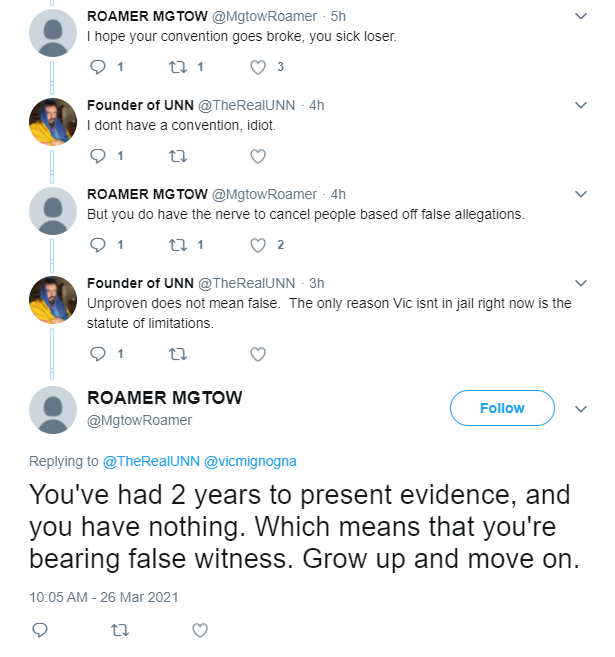Reply to the 'sick loser' tweet
Screen dimensions: 615x657
click(98, 67)
